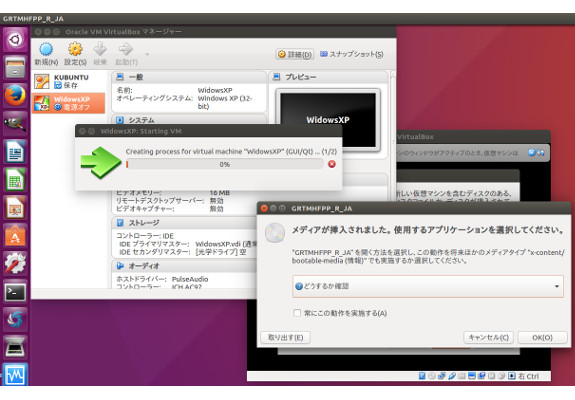Open the Ubuntu Dash from the launcher
This screenshot has width=575, height=400.
15,39
